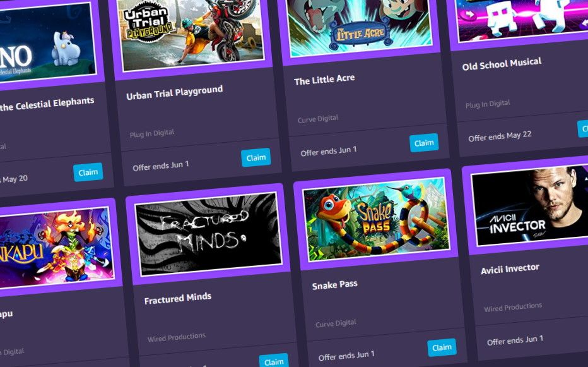The width and height of the screenshot is (588, 367).
Task: Claim the Urban Trial Playground game
Action: 256,157
